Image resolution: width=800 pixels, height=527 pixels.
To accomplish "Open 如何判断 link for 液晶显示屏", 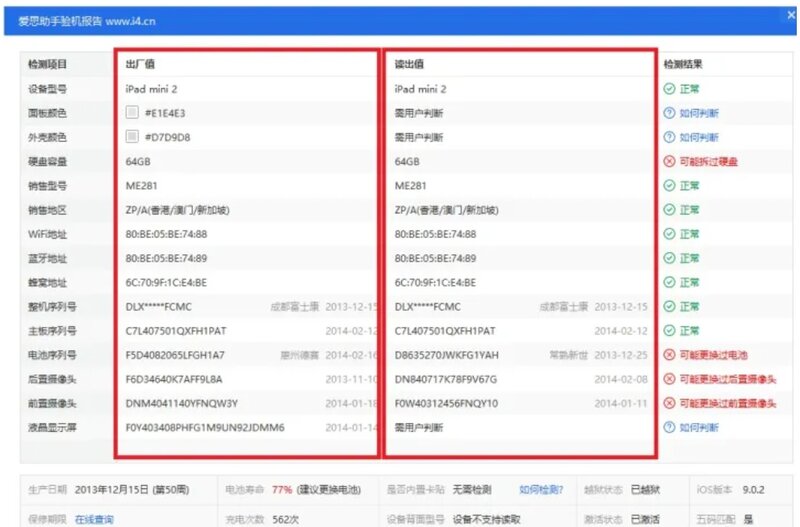I will 699,428.
